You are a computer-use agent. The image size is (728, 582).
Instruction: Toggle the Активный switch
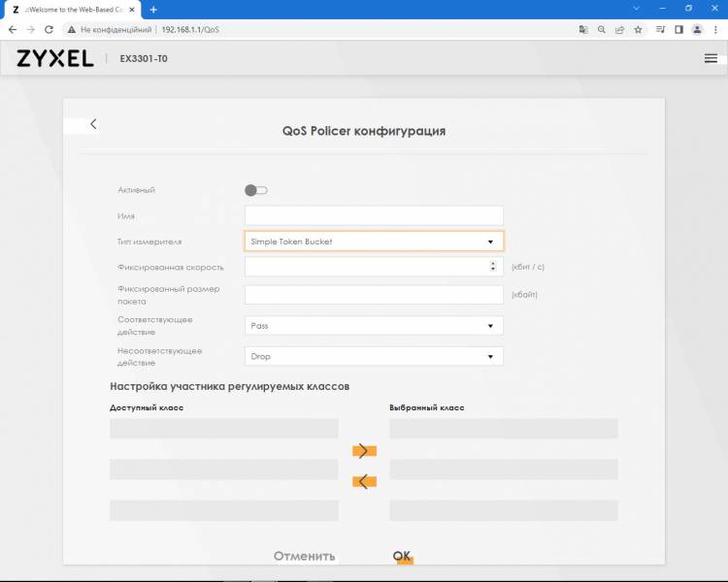pyautogui.click(x=256, y=190)
